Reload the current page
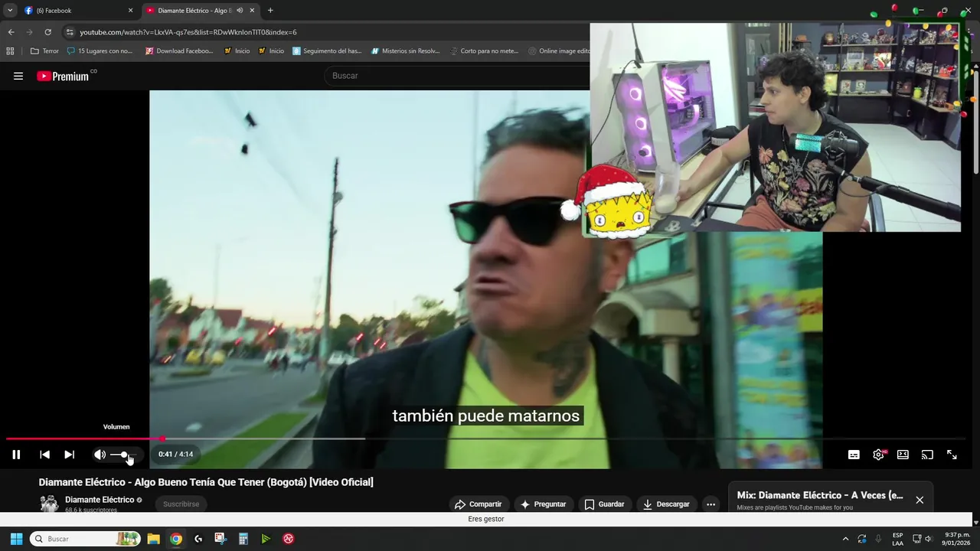980x551 pixels. pos(47,32)
